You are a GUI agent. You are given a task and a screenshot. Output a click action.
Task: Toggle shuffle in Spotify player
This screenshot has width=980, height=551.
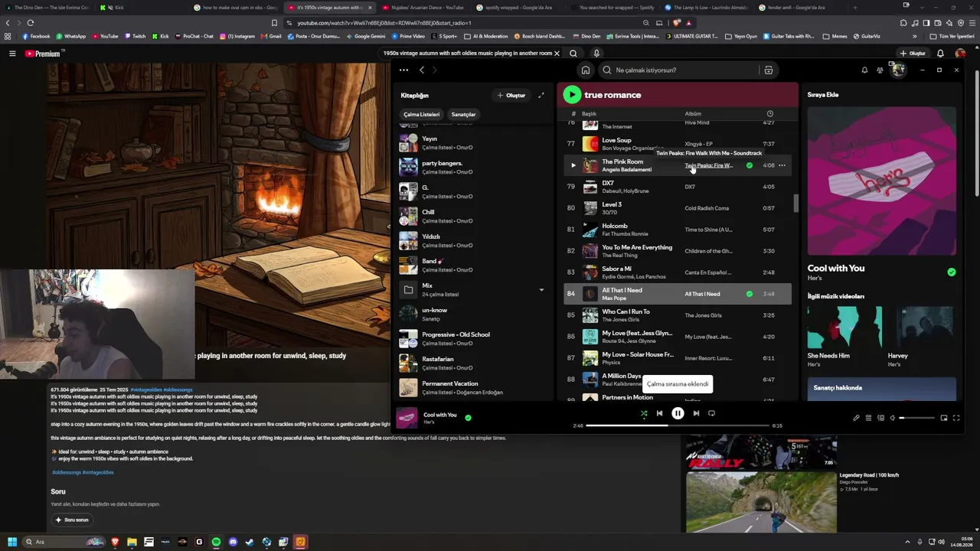pos(644,413)
